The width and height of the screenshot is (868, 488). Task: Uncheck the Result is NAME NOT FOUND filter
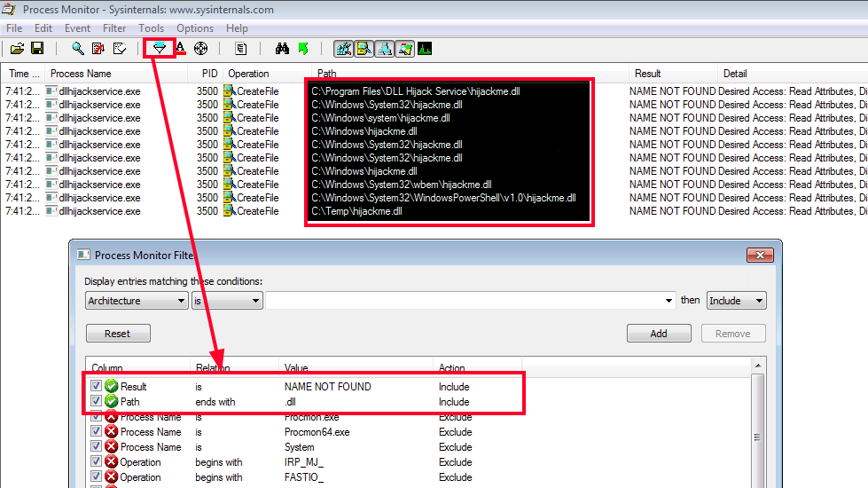click(x=96, y=386)
